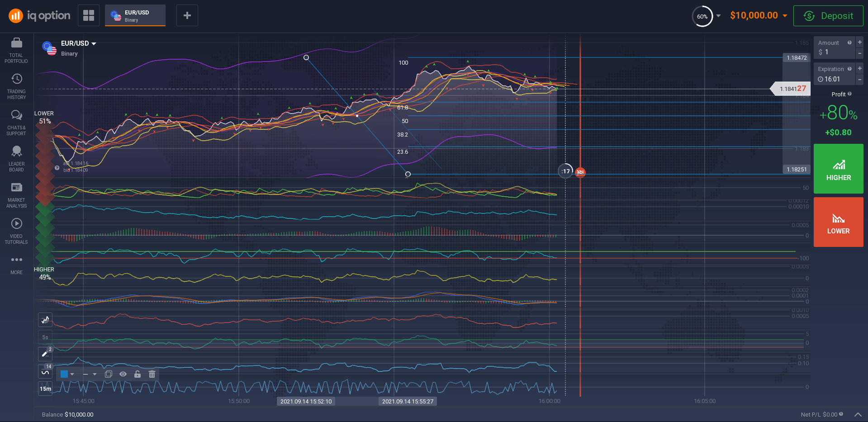Screen dimensions: 868x422
Task: Open Market Analysis panel
Action: tap(16, 195)
